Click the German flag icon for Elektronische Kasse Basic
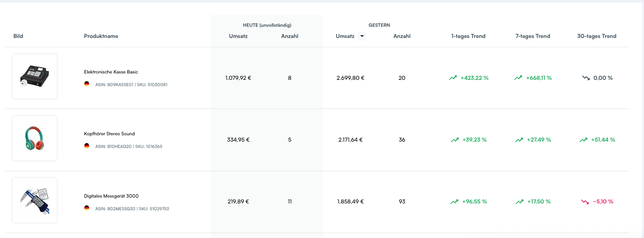644x238 pixels. point(87,84)
